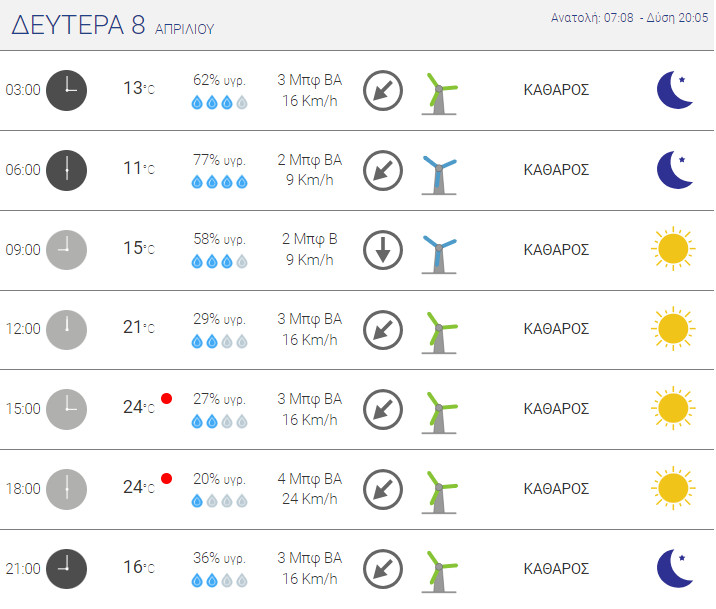Click the 77% humidity value
716x609 pixels.
click(x=219, y=160)
